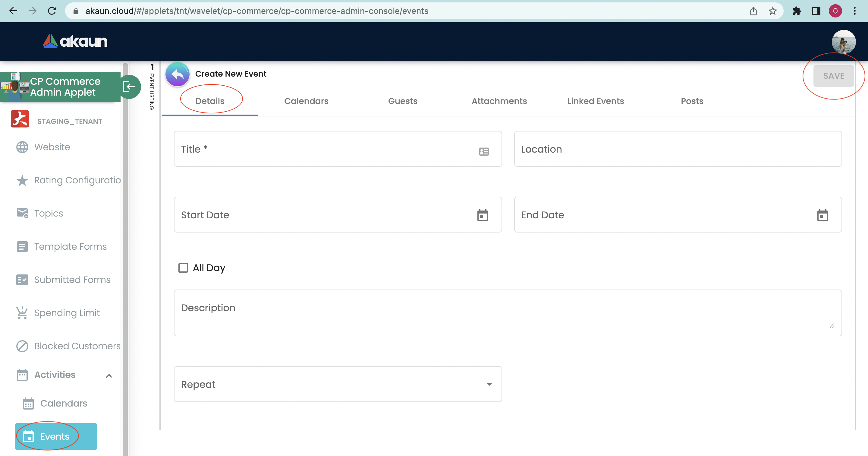Open Calendars under Activities
This screenshot has height=456, width=868.
coord(63,404)
